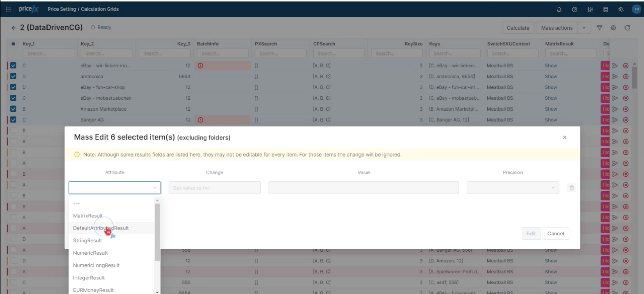Click the Cancel button

coord(555,234)
